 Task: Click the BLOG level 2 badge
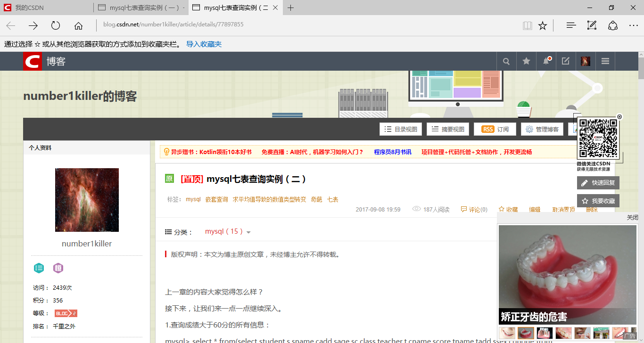tap(66, 313)
